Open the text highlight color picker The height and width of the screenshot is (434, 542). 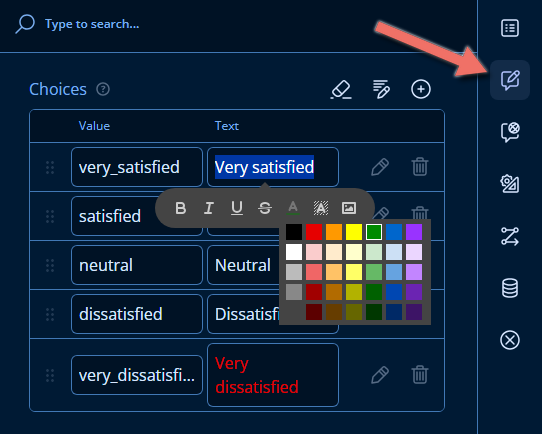(x=321, y=208)
